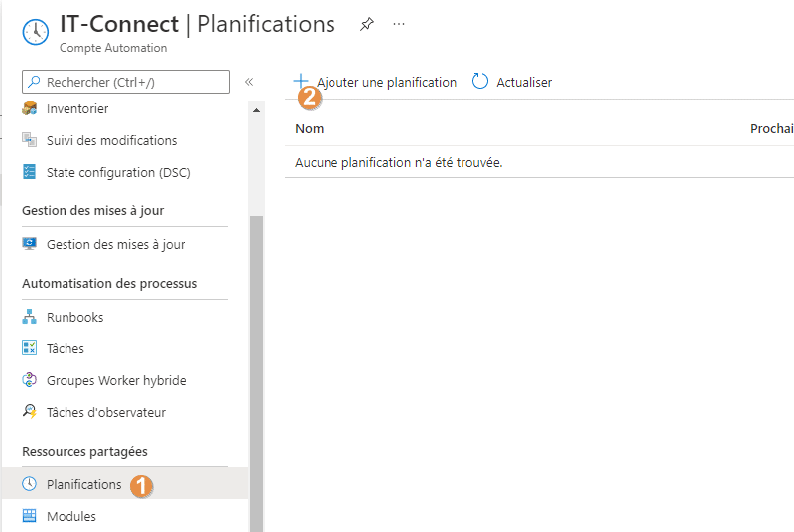Click the update management monitor icon
This screenshot has width=794, height=532.
(x=30, y=244)
